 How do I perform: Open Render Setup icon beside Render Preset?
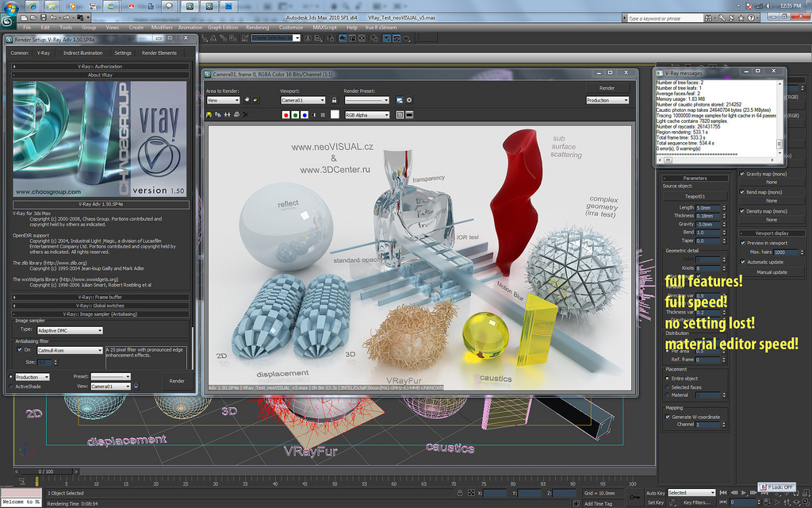pos(400,100)
